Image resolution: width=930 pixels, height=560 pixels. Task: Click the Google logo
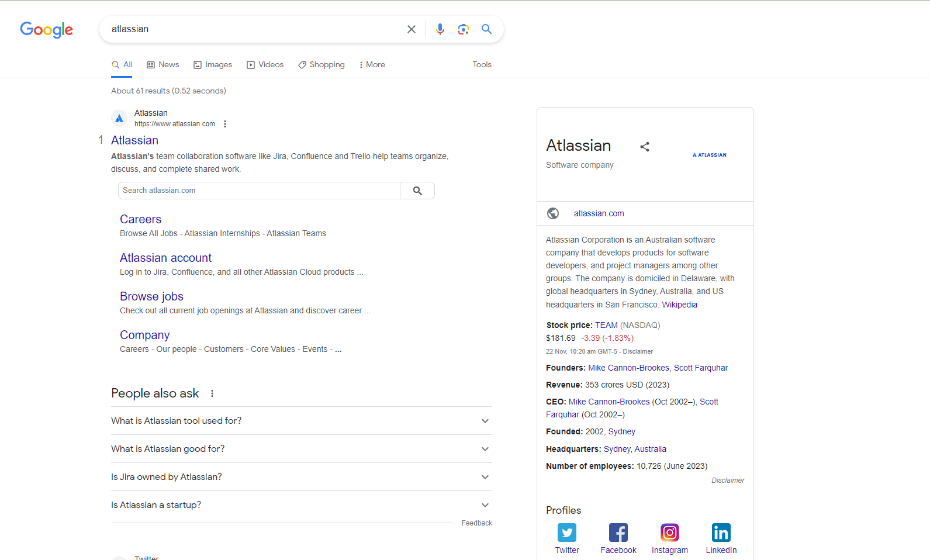(47, 30)
